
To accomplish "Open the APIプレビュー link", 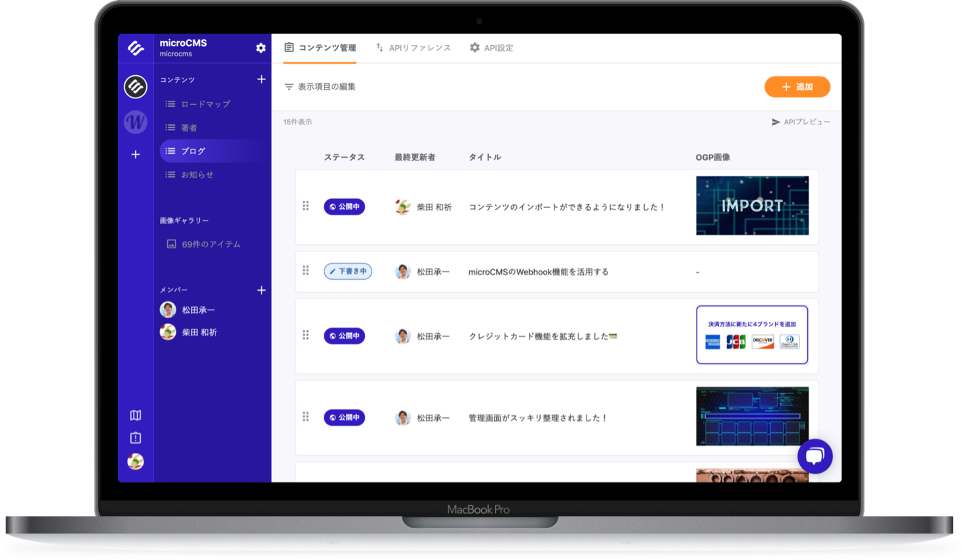I will 801,121.
